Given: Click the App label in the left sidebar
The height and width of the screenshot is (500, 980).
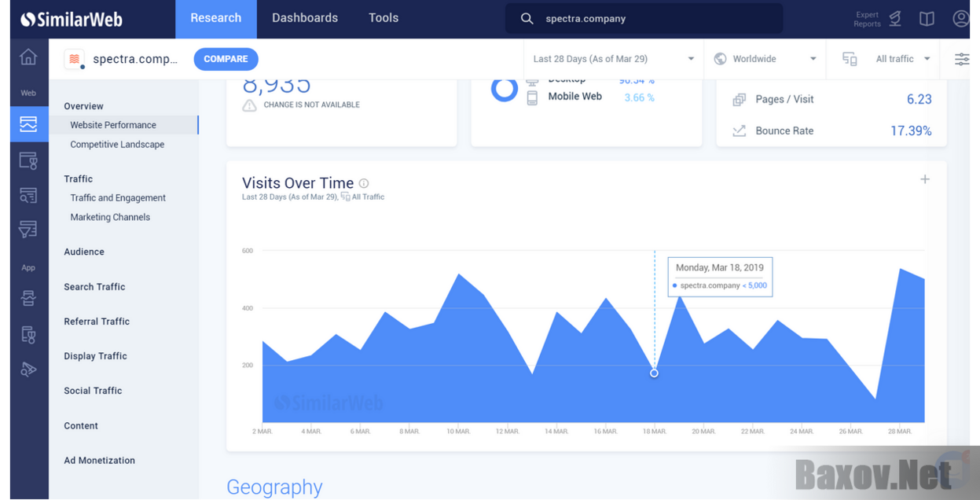Looking at the screenshot, I should coord(28,268).
